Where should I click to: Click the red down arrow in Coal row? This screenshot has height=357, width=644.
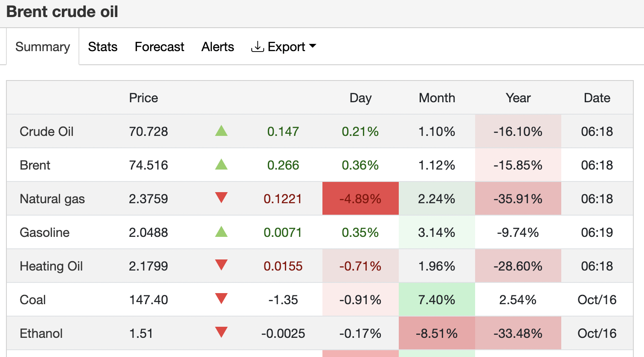pos(221,299)
